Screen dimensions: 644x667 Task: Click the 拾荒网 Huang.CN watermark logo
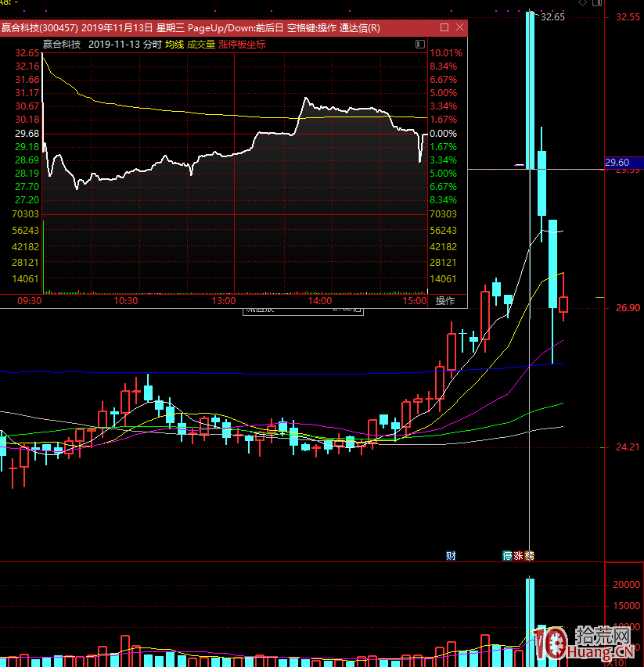pos(585,643)
